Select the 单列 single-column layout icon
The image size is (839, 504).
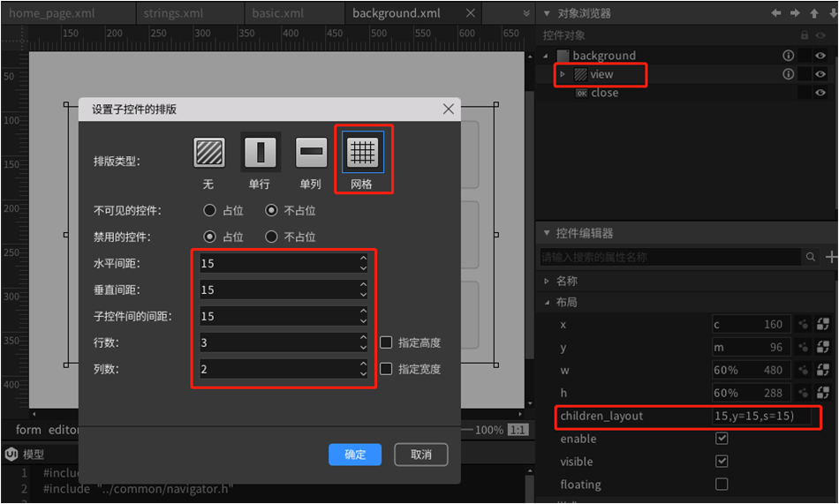point(311,153)
